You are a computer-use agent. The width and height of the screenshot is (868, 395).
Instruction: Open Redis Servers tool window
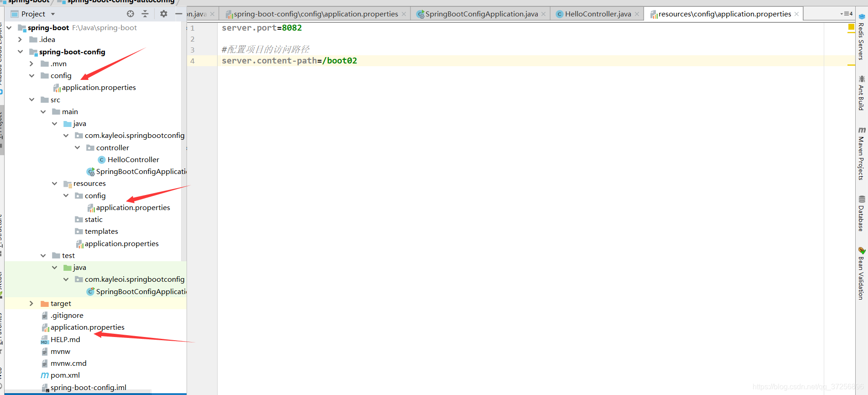861,37
